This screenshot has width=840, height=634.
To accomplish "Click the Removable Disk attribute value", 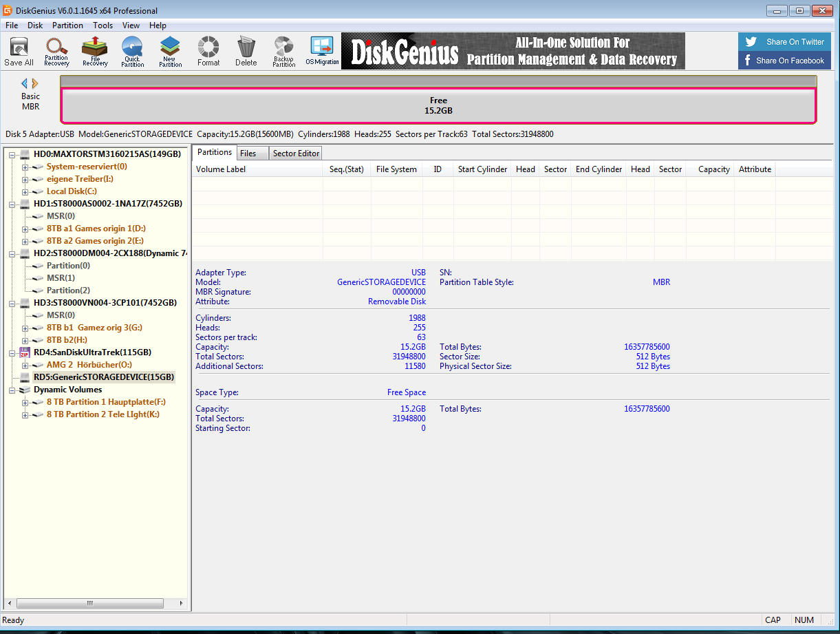I will pyautogui.click(x=397, y=302).
